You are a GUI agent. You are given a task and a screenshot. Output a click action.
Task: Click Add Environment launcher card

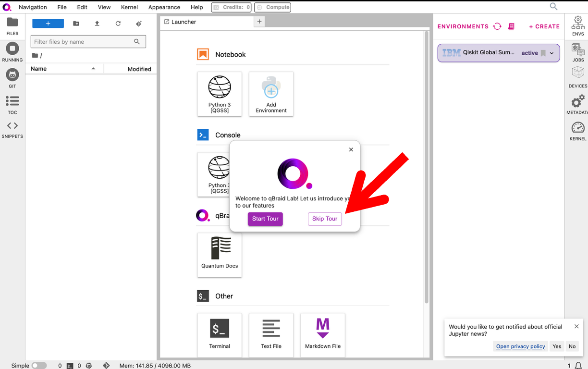(x=271, y=94)
